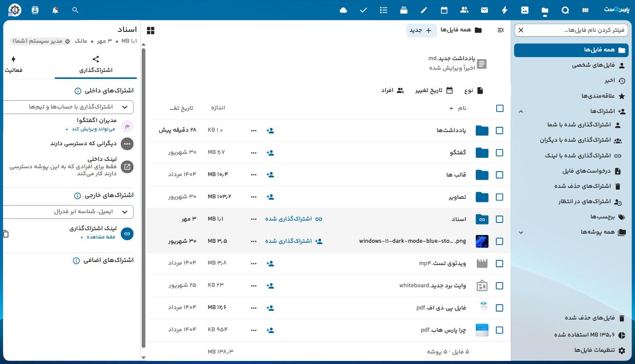Clear the file name filter
The image size is (635, 364).
coord(521,30)
